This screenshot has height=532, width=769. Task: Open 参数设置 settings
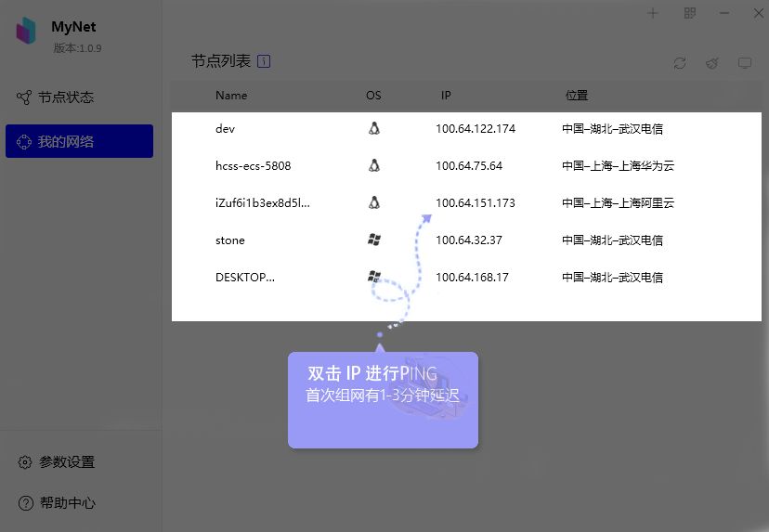point(66,462)
